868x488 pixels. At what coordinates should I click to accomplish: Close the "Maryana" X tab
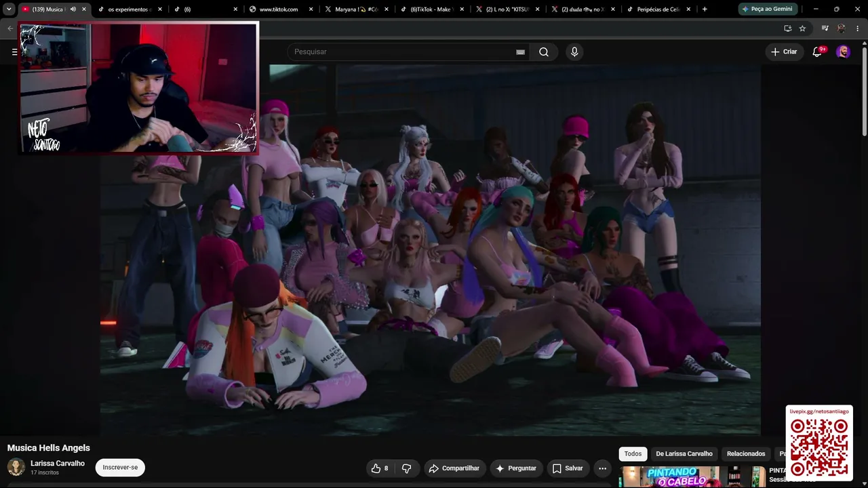click(x=387, y=9)
